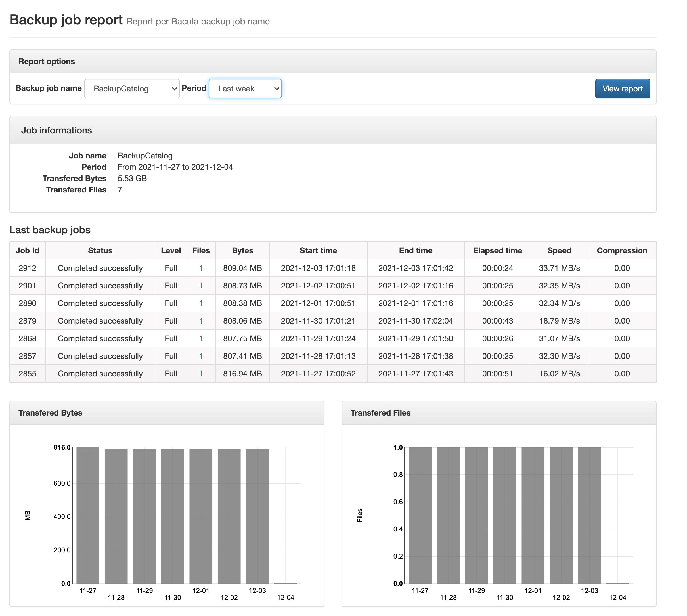This screenshot has height=616, width=687.
Task: Click Files link for job 2879
Action: pyautogui.click(x=201, y=321)
